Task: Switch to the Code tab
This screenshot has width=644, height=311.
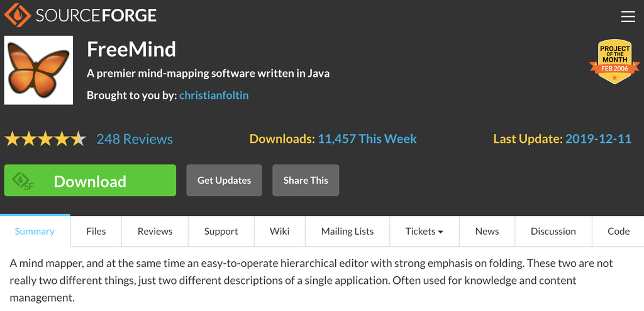Action: click(x=618, y=232)
